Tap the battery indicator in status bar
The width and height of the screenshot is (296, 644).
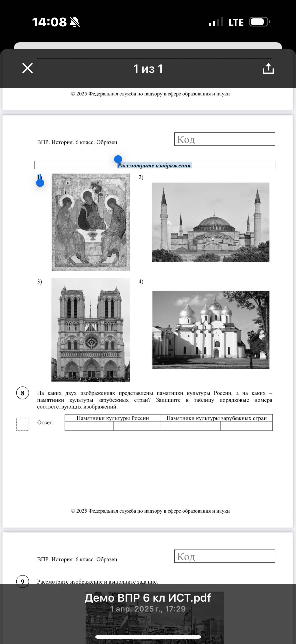point(259,22)
